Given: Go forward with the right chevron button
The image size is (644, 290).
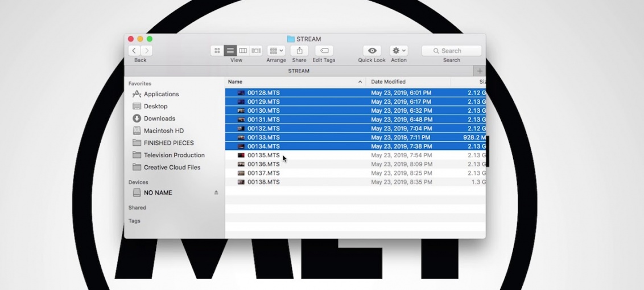Looking at the screenshot, I should point(147,51).
